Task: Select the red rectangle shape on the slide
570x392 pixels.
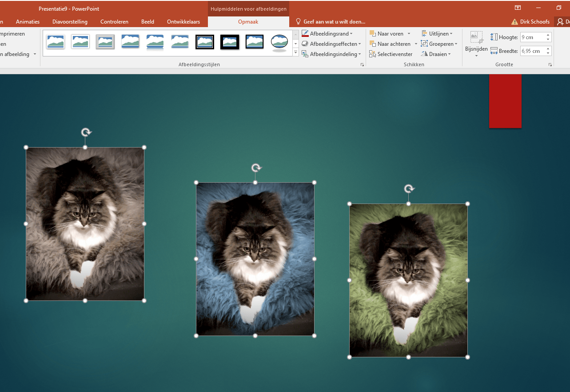Action: tap(505, 101)
